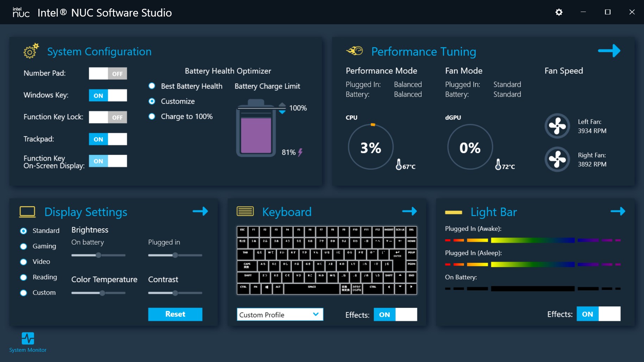Adjust Contrast slider
The image size is (644, 362).
tap(175, 293)
